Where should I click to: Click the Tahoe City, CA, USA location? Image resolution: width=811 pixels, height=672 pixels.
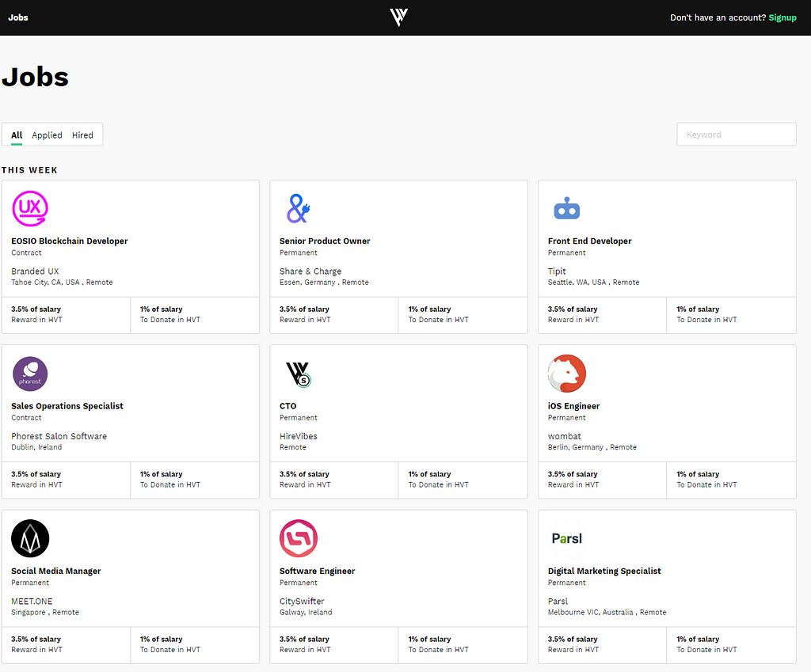[x=45, y=283]
